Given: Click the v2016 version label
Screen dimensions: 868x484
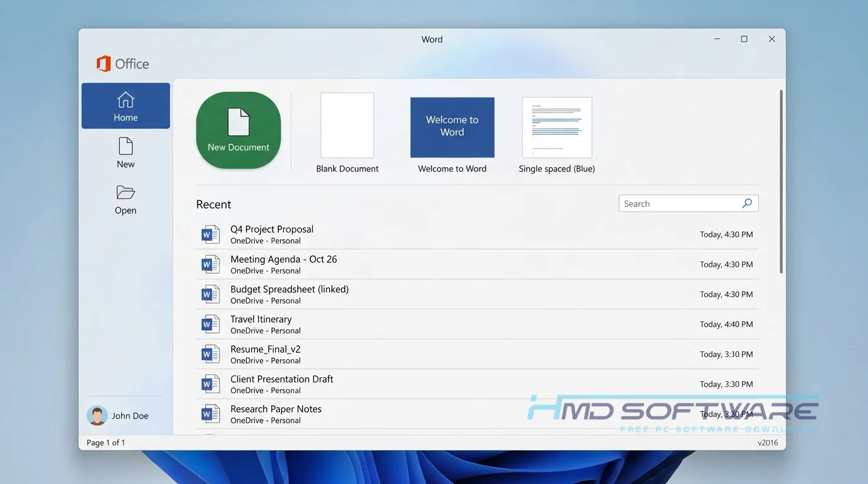Looking at the screenshot, I should [768, 442].
